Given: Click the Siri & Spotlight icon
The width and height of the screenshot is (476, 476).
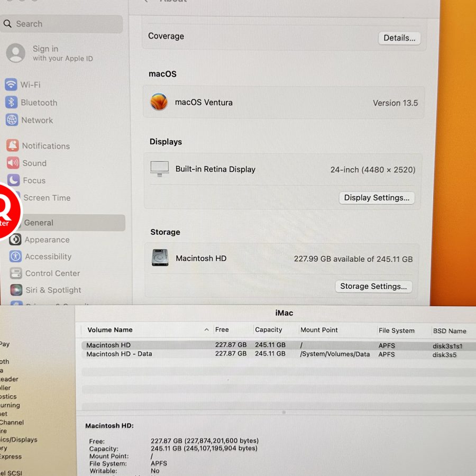Looking at the screenshot, I should point(16,290).
